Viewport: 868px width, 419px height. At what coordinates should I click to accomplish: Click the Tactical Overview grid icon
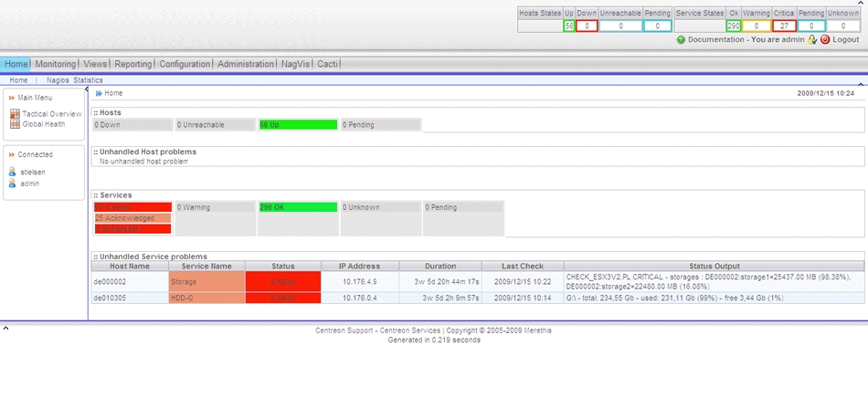coord(15,114)
